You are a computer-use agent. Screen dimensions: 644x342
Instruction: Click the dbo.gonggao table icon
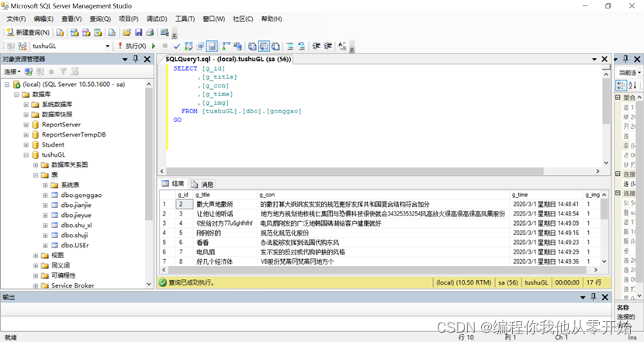[x=54, y=195]
